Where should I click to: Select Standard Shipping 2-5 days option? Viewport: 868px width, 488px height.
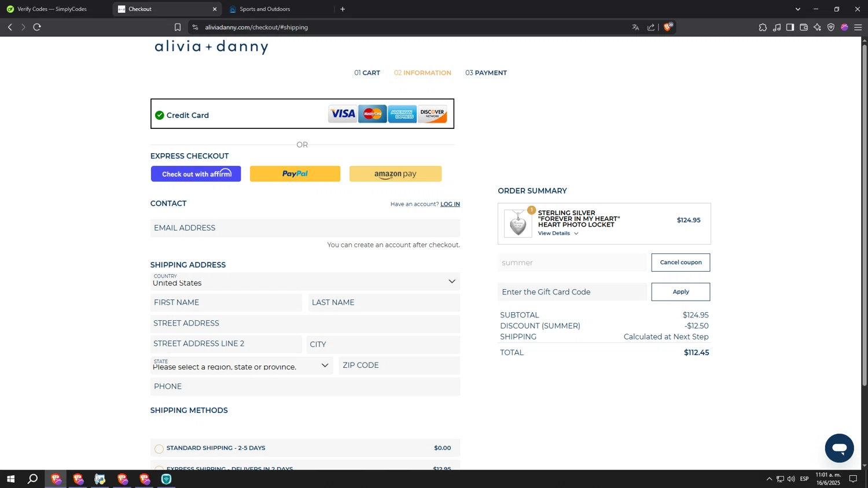(159, 449)
